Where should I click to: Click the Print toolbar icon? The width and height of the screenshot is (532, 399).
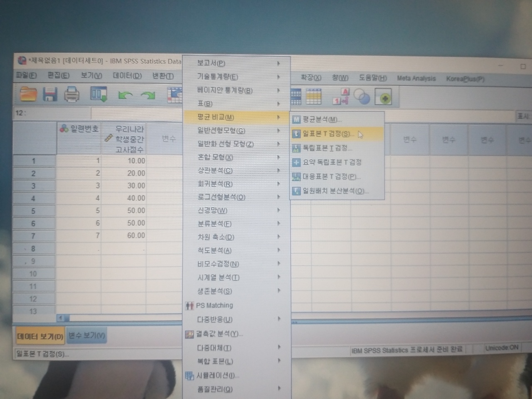71,95
